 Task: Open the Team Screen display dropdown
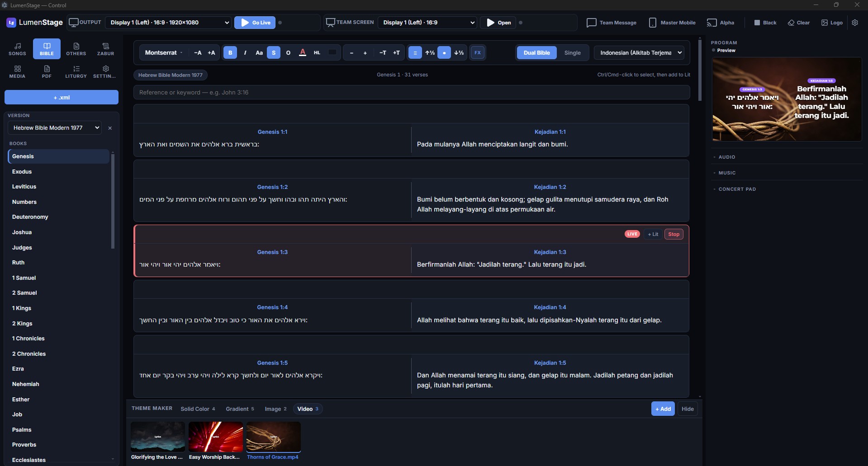click(x=427, y=23)
